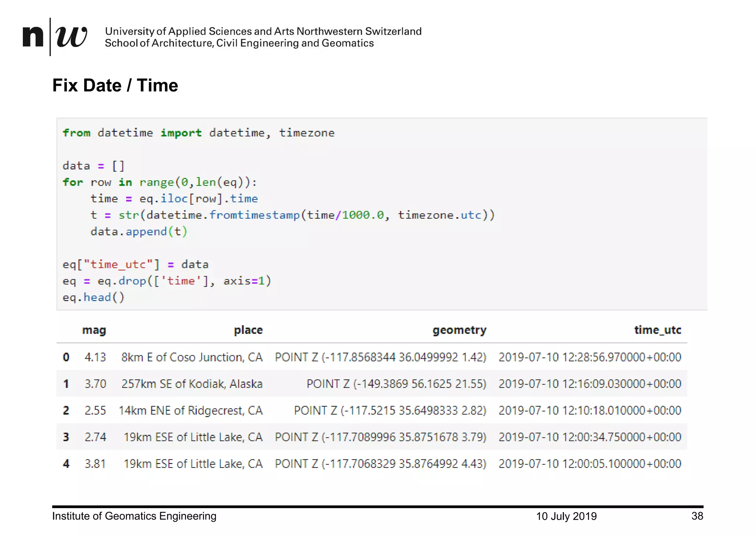Click the 'time = eq.iloc[row].time' line

(x=174, y=198)
